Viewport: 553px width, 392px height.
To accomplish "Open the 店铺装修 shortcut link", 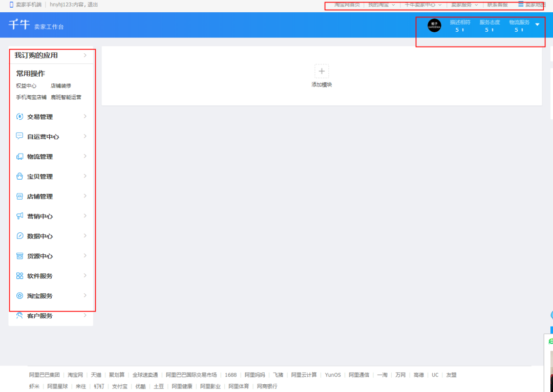I will [61, 86].
